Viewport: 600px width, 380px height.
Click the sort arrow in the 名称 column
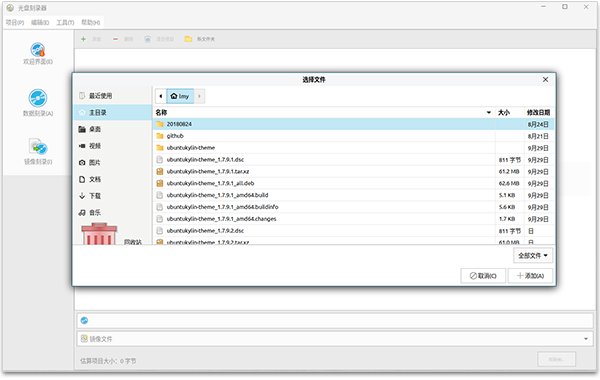[x=489, y=113]
